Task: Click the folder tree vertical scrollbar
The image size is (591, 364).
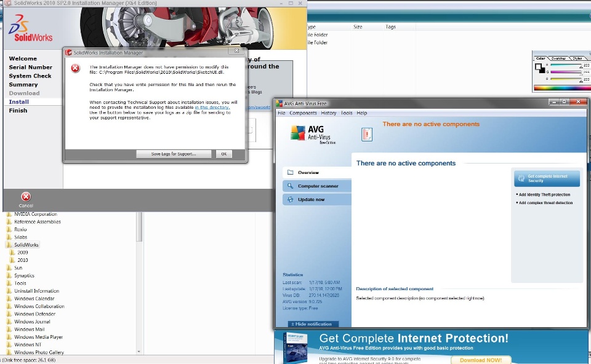Action: click(x=139, y=227)
